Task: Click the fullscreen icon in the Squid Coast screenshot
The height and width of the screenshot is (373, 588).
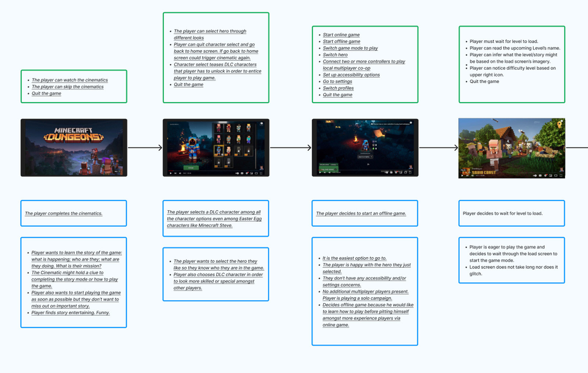Action: click(x=561, y=175)
